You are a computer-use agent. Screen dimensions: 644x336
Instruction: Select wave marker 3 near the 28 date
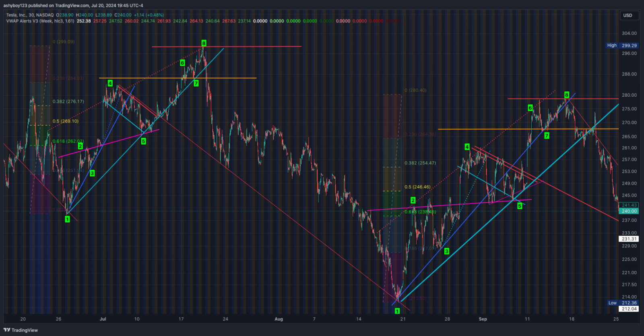coord(446,251)
